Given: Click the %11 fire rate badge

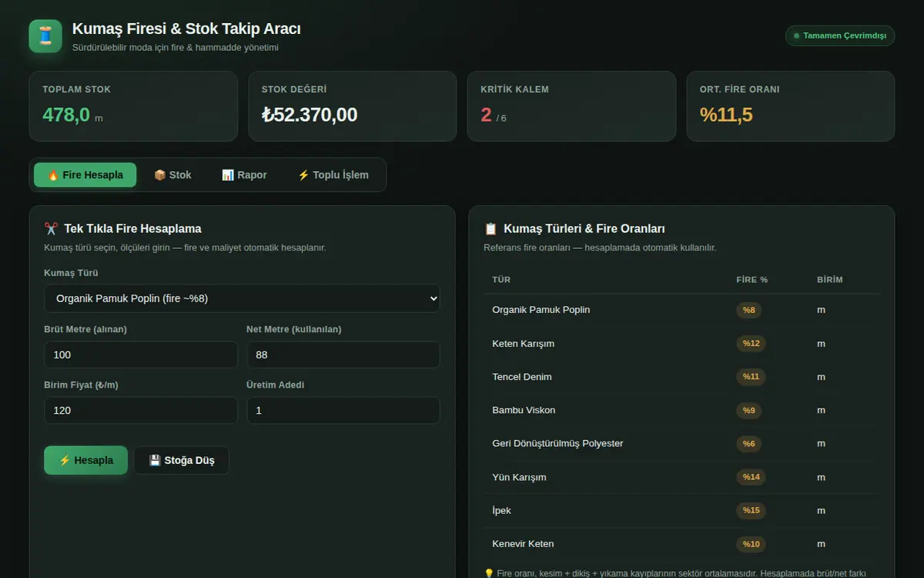Looking at the screenshot, I should point(751,377).
